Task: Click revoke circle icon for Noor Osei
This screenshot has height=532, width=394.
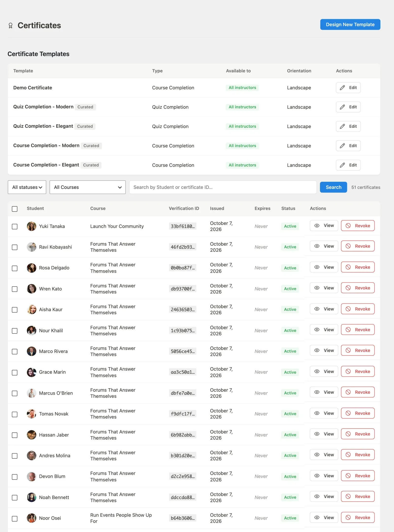Action: tap(348, 517)
